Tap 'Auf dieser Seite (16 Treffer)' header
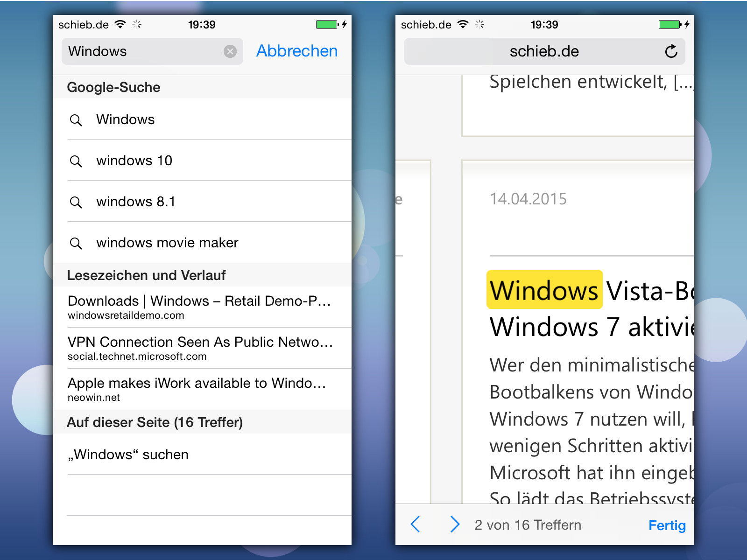Viewport: 747px width, 560px height. pyautogui.click(x=155, y=422)
